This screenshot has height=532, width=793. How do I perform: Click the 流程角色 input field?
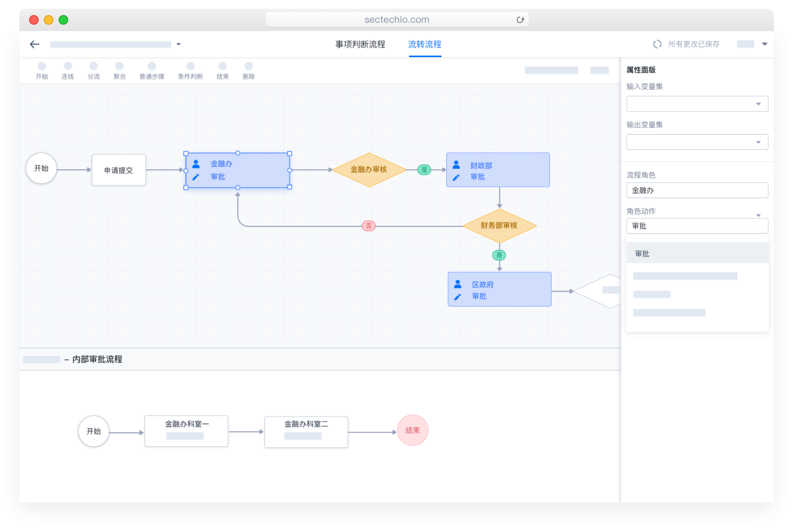click(697, 191)
